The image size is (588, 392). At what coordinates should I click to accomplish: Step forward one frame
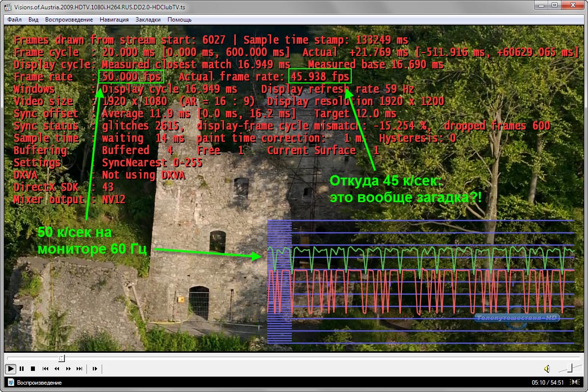(x=95, y=368)
